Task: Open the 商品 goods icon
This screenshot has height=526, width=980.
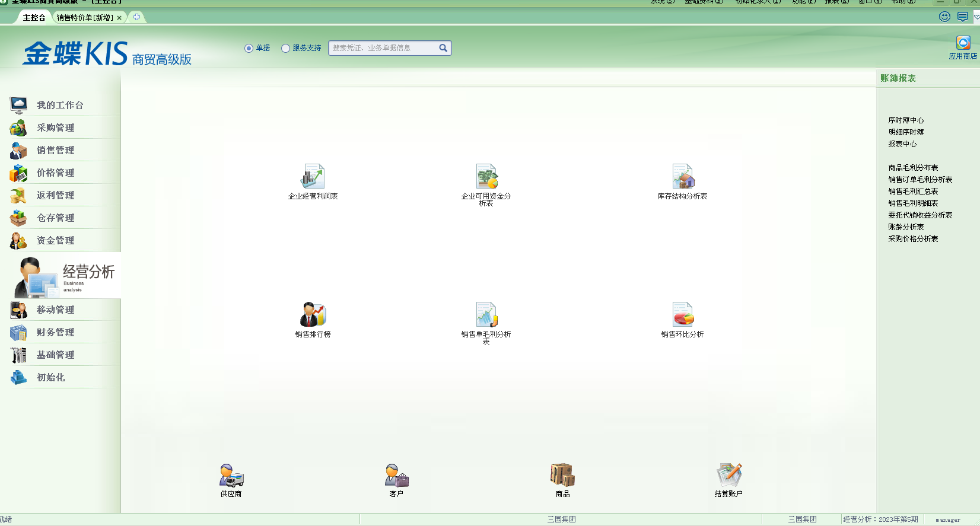Action: pyautogui.click(x=562, y=475)
